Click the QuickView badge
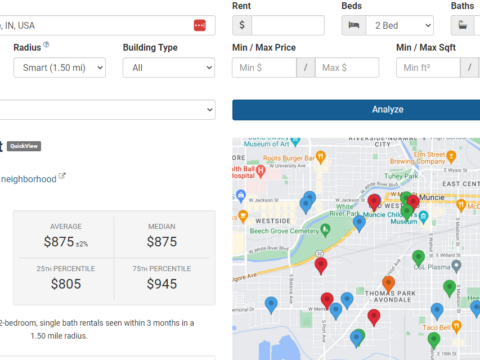The width and height of the screenshot is (480, 360). [x=24, y=146]
